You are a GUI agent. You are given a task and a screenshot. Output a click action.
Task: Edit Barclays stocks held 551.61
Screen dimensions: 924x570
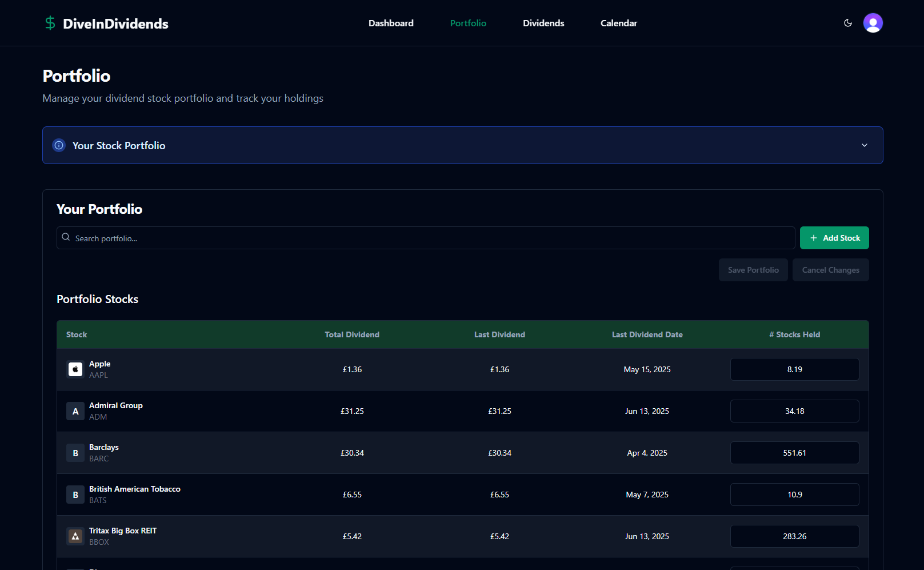(x=795, y=453)
